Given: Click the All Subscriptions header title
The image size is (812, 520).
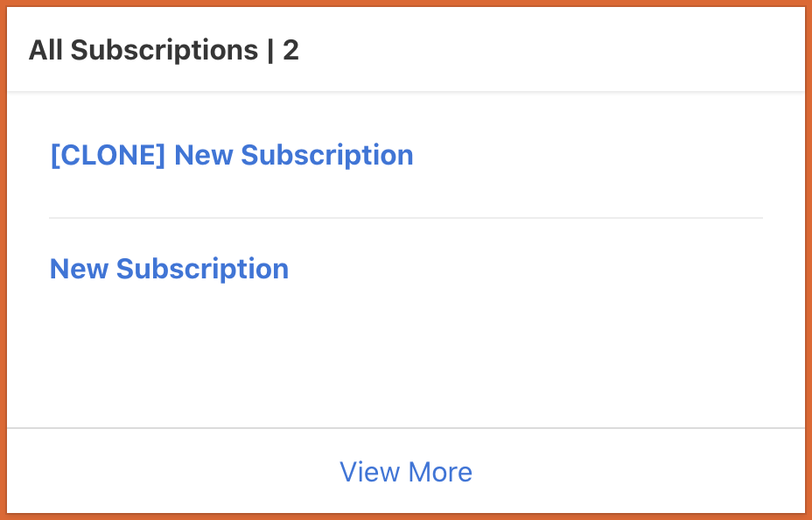Looking at the screenshot, I should [x=143, y=50].
